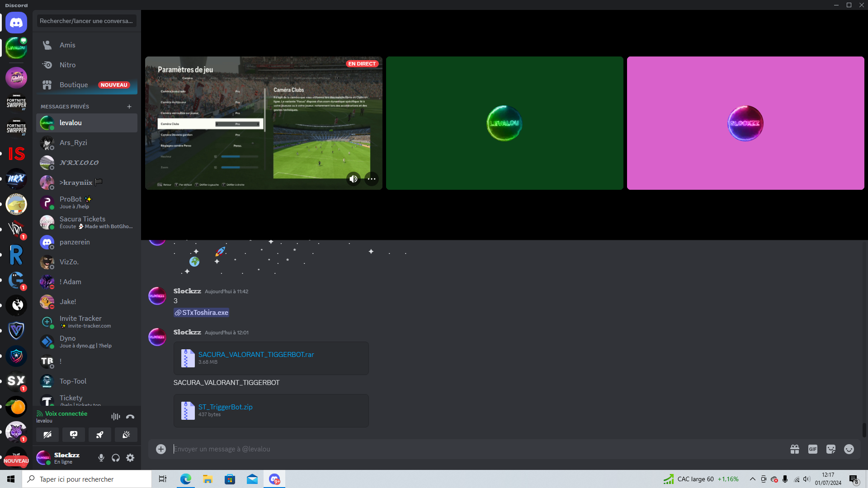Click the search or start conversation field
The image size is (868, 488).
86,21
